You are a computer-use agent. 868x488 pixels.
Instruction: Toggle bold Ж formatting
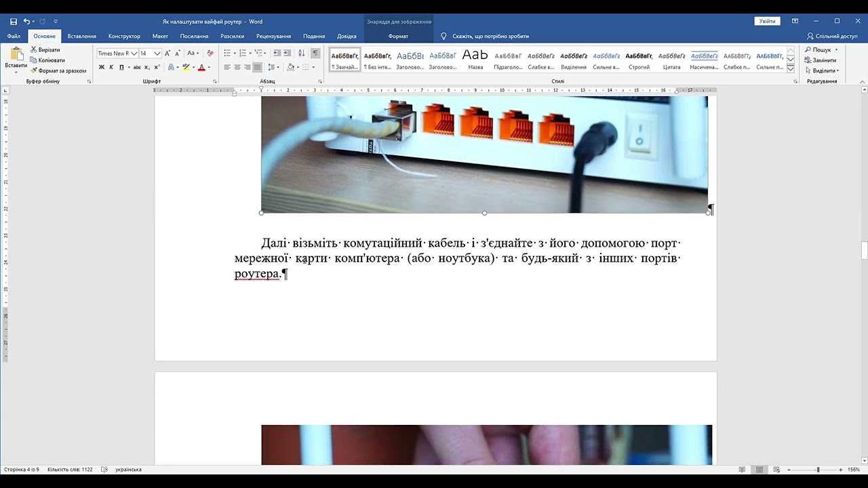102,67
